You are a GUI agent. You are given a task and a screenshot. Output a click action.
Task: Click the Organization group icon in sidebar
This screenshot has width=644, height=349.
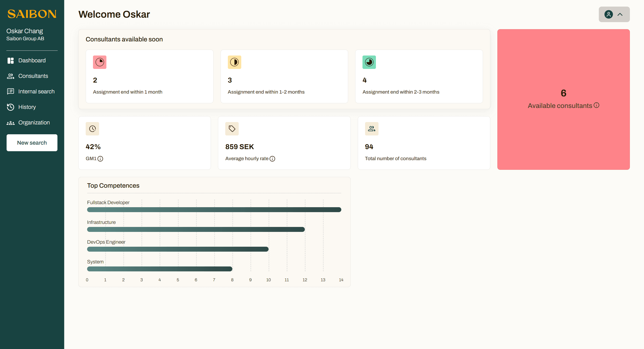point(11,123)
